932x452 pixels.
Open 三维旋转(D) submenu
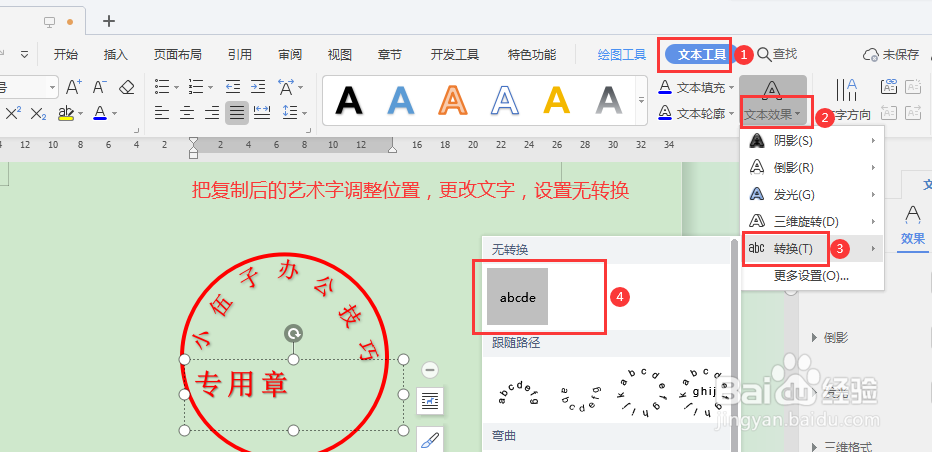812,222
